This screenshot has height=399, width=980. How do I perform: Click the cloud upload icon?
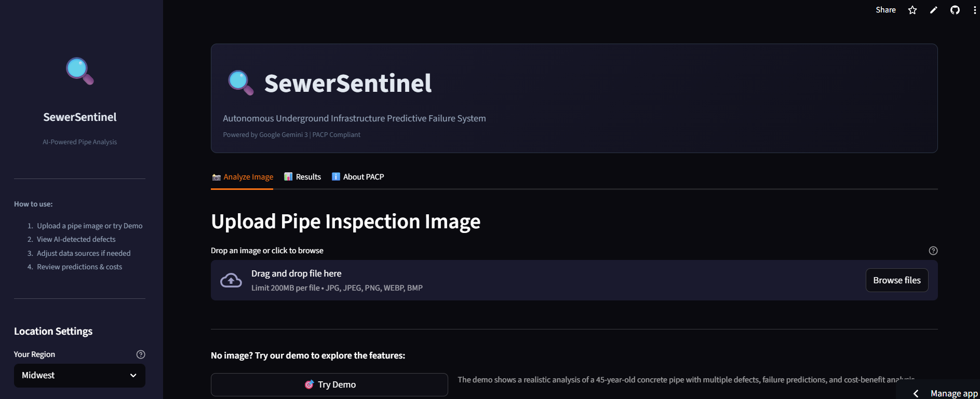coord(231,280)
